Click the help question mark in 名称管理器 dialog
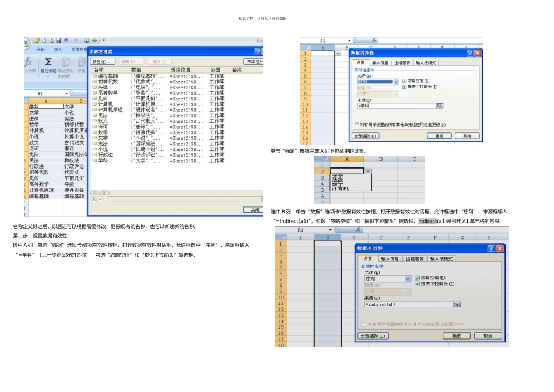This screenshot has height=392, width=554. click(x=258, y=51)
